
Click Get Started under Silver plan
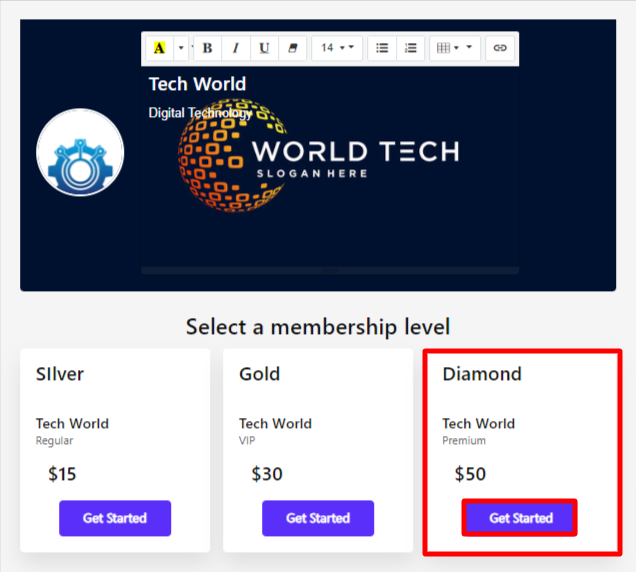115,518
